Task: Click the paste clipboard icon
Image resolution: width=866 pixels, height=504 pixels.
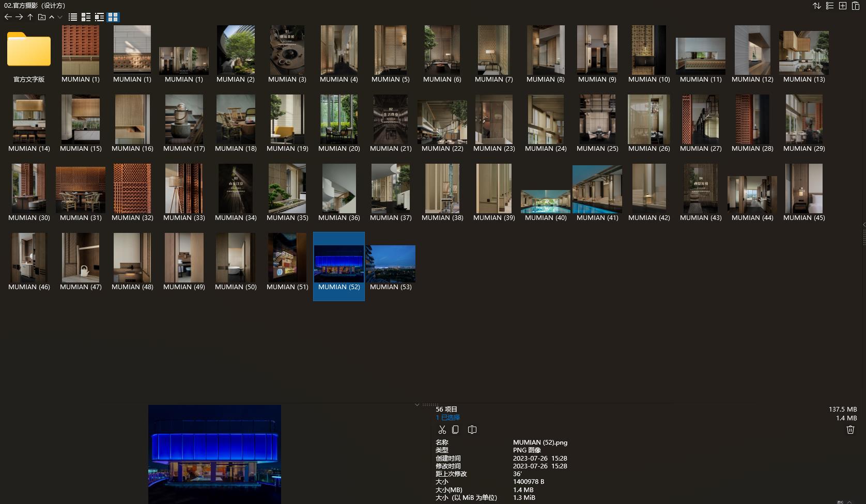Action: pos(855,6)
